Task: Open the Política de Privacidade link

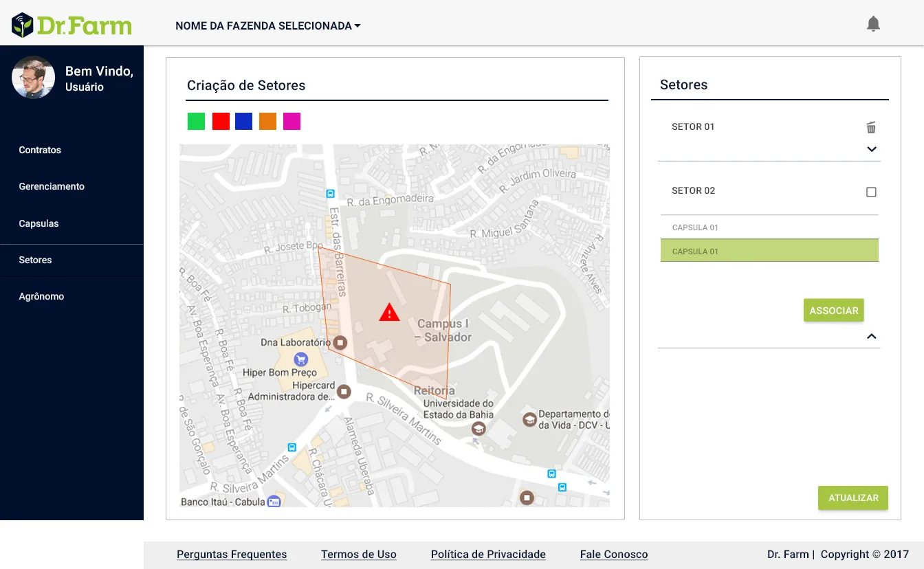Action: click(x=488, y=555)
